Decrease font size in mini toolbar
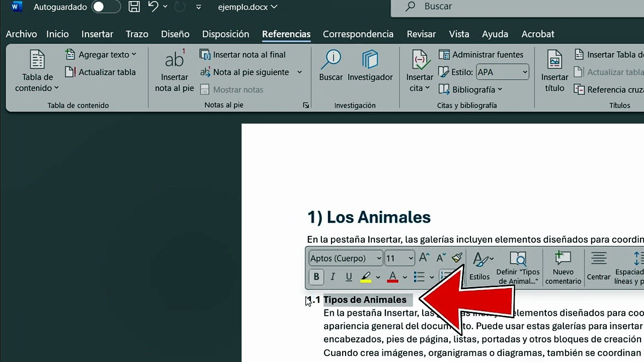 (x=441, y=257)
